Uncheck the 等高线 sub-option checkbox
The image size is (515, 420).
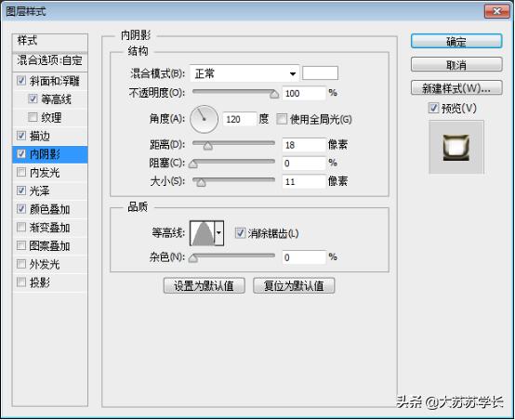pos(33,98)
